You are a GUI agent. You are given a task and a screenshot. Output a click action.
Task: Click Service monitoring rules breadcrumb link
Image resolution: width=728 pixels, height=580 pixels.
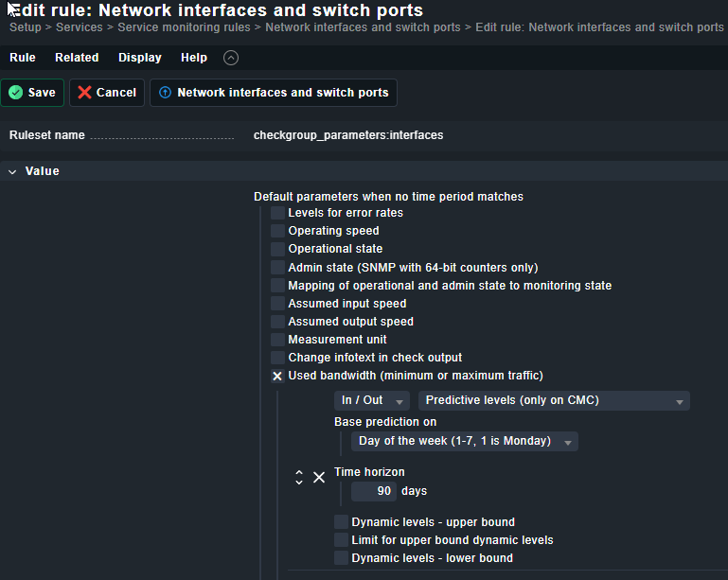pos(184,27)
